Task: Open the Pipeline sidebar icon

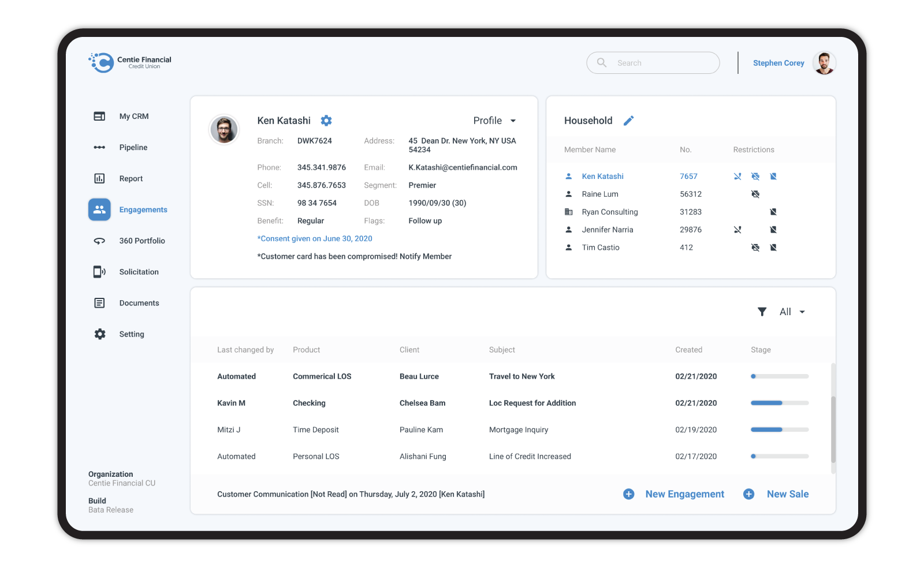Action: (x=99, y=147)
